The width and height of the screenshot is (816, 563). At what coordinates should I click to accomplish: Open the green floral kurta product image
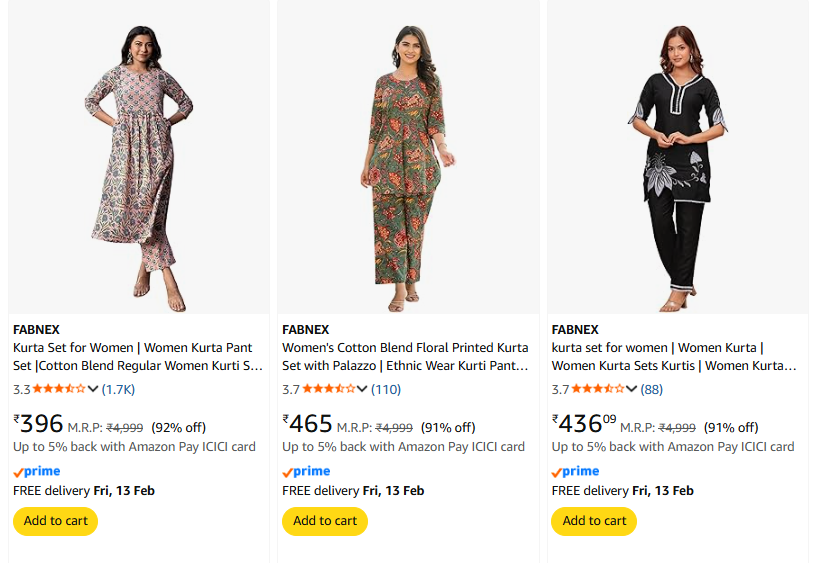[x=408, y=160]
